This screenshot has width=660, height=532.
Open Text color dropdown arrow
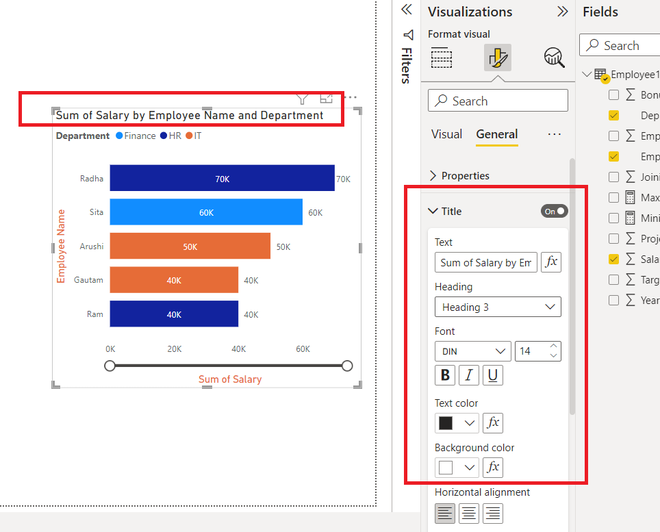click(x=470, y=423)
